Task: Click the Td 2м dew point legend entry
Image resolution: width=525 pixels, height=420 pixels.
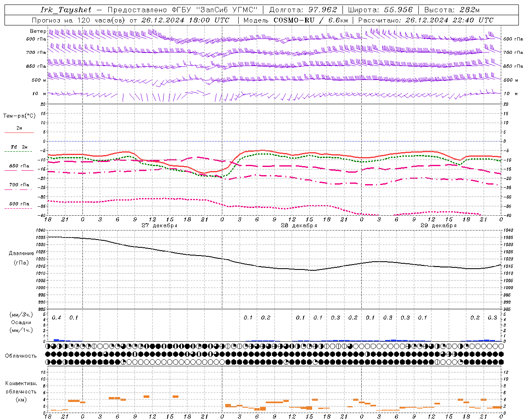Action: pyautogui.click(x=19, y=147)
